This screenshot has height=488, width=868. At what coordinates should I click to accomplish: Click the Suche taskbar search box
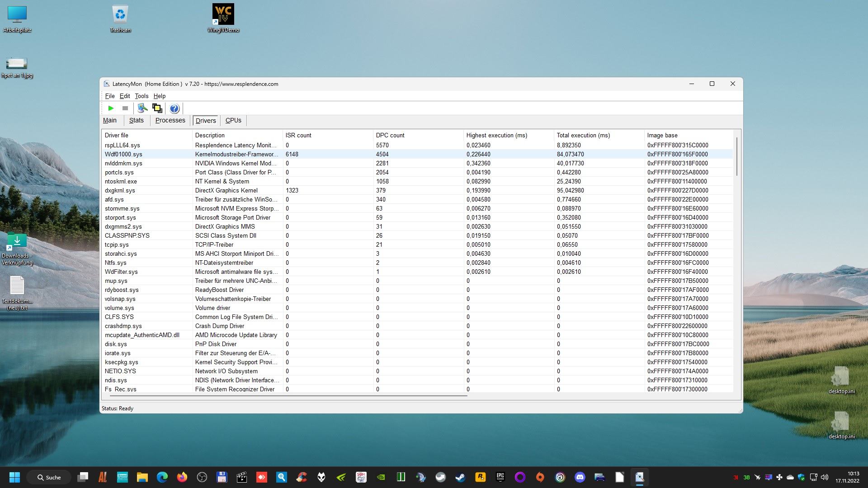coord(49,477)
